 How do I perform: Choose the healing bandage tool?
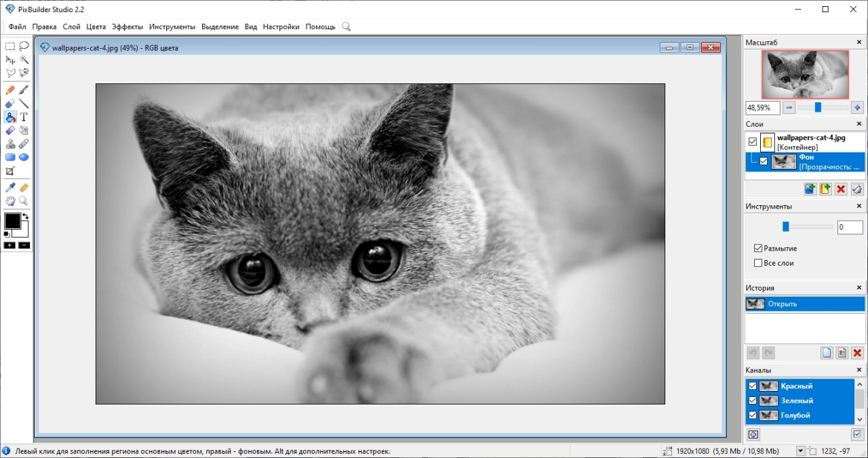point(24,144)
